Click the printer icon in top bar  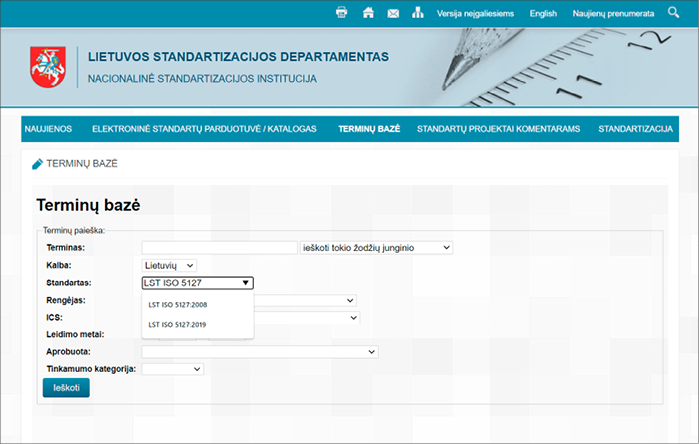coord(342,13)
